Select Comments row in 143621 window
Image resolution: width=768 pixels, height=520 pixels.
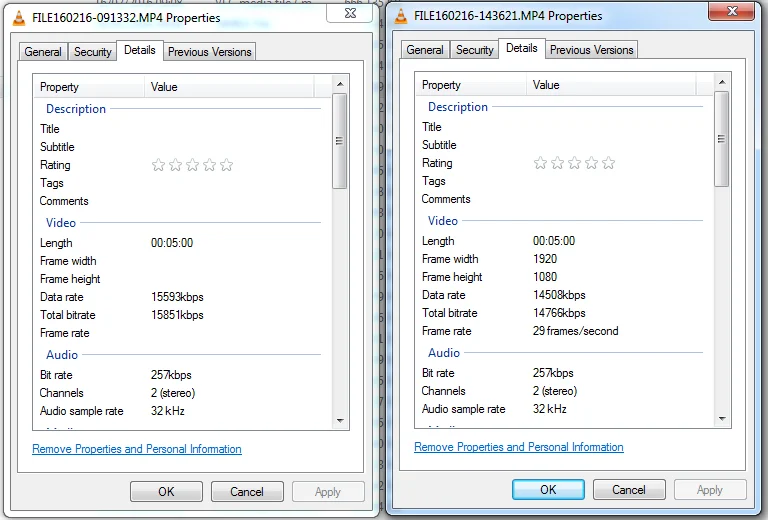(564, 199)
